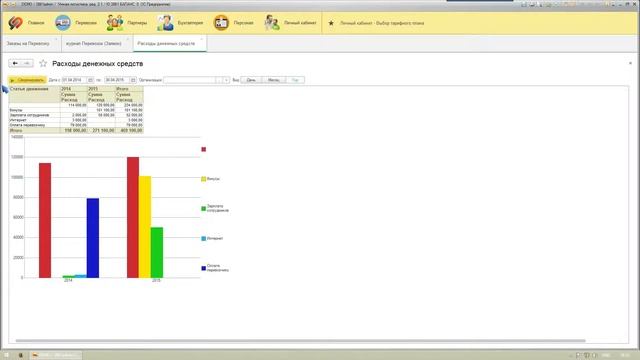Screen dimensions: 640x360
Task: Click the start date input field
Action: [73, 80]
